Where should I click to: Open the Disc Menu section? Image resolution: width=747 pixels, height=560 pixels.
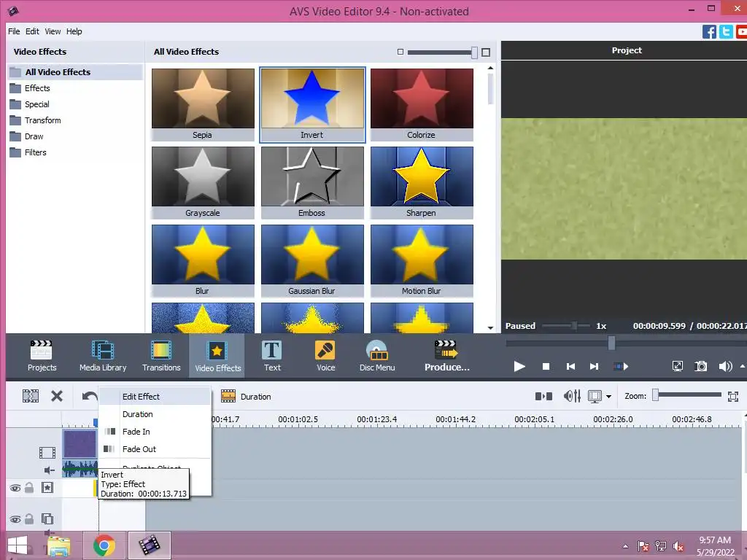[x=377, y=356]
